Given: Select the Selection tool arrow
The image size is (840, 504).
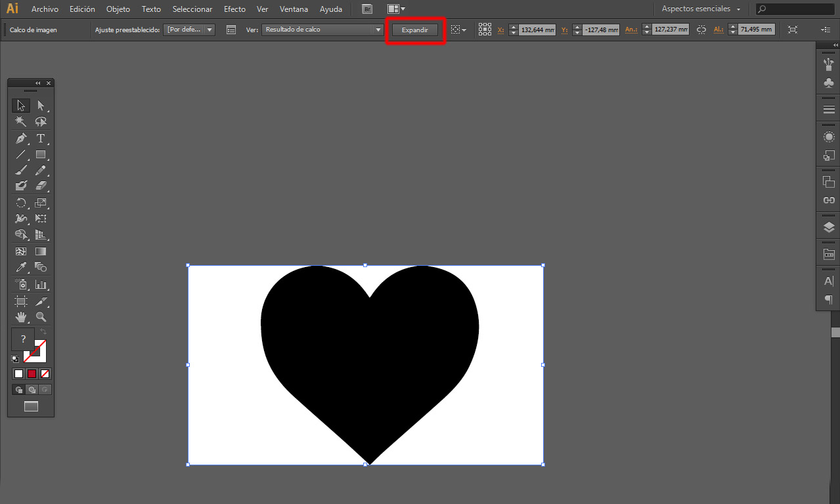Looking at the screenshot, I should [x=20, y=105].
